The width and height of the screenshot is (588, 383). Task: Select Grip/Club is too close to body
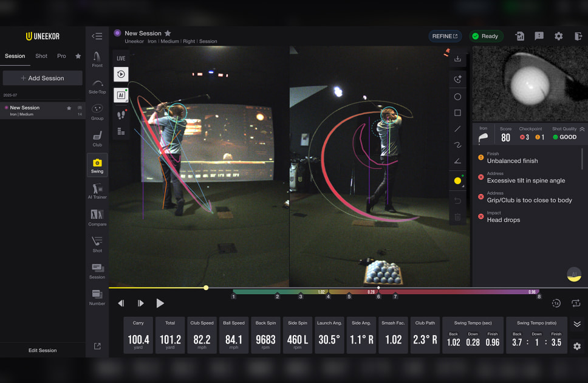528,197
